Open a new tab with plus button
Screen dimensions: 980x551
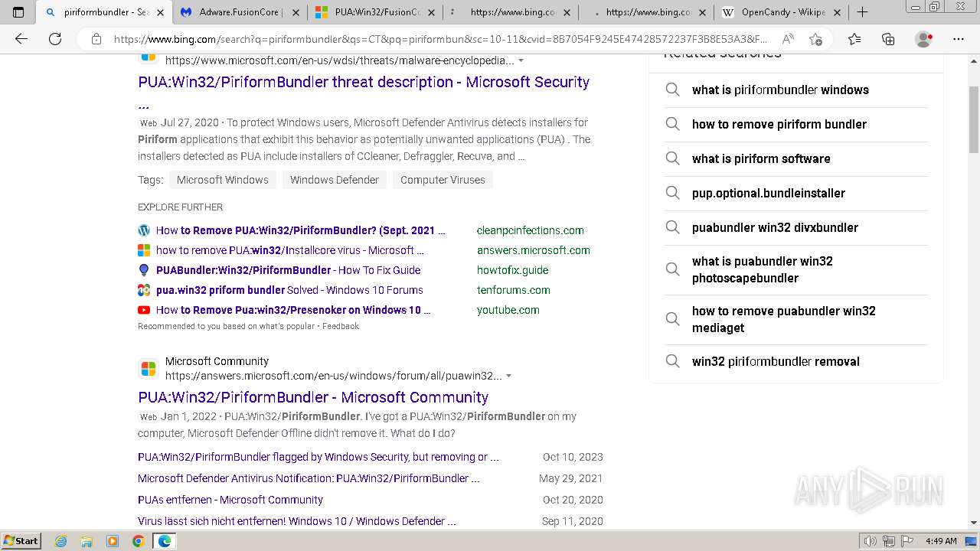pos(862,12)
